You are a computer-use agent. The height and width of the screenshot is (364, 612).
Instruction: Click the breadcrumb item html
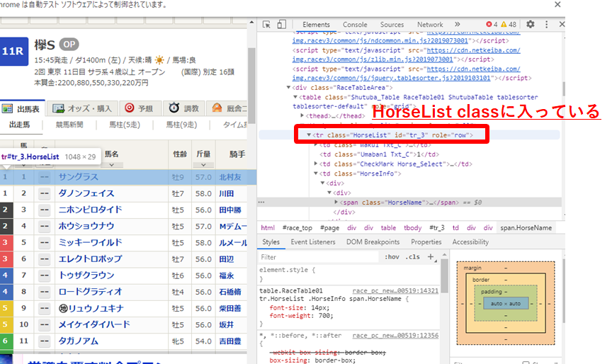point(268,228)
